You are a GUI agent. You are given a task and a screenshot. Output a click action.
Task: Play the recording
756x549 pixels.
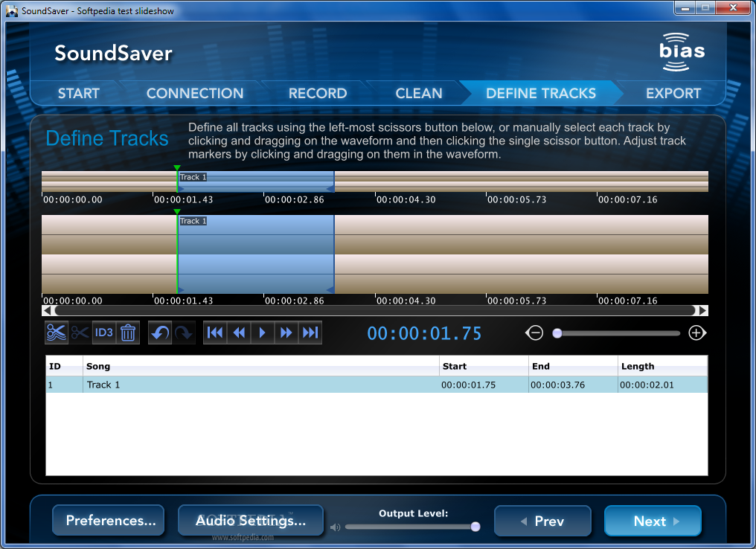point(262,333)
